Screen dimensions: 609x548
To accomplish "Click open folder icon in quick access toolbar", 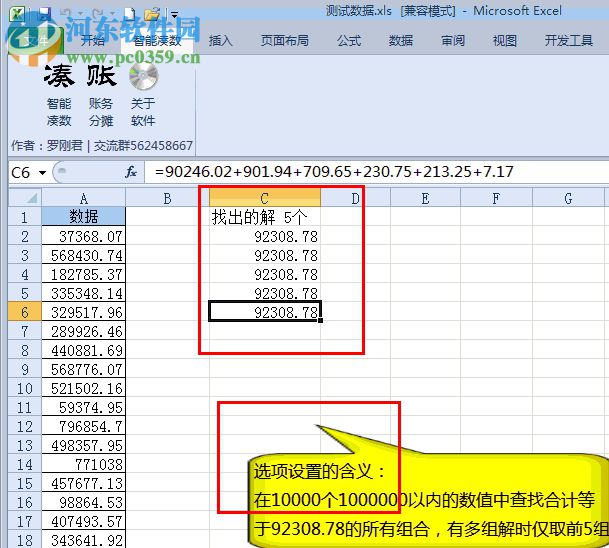I will click(x=152, y=15).
